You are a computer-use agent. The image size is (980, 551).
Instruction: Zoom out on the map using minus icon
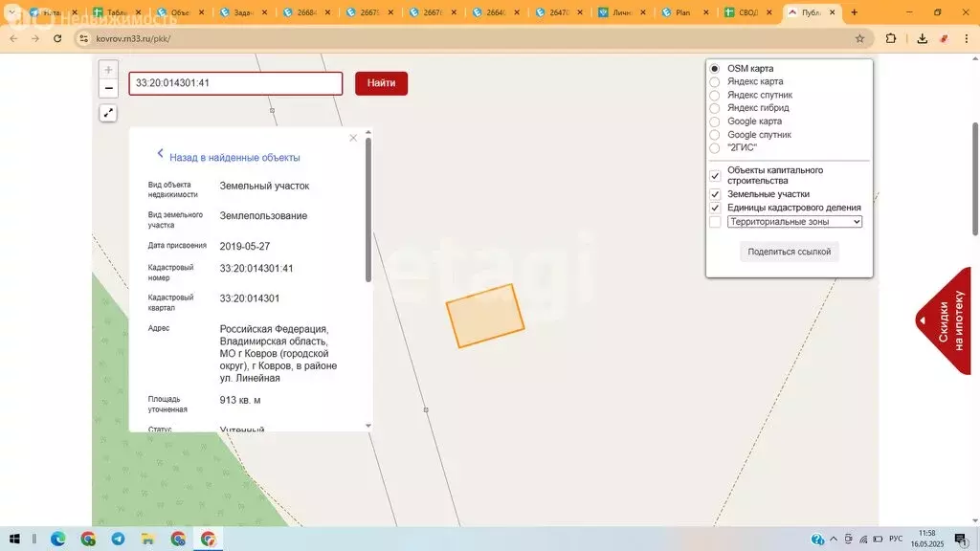pyautogui.click(x=107, y=88)
